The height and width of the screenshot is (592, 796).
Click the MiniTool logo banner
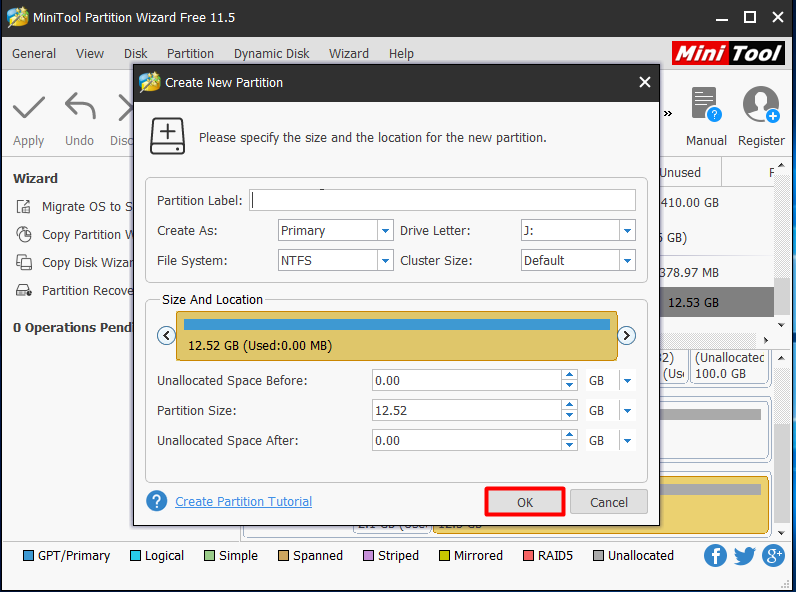[728, 53]
